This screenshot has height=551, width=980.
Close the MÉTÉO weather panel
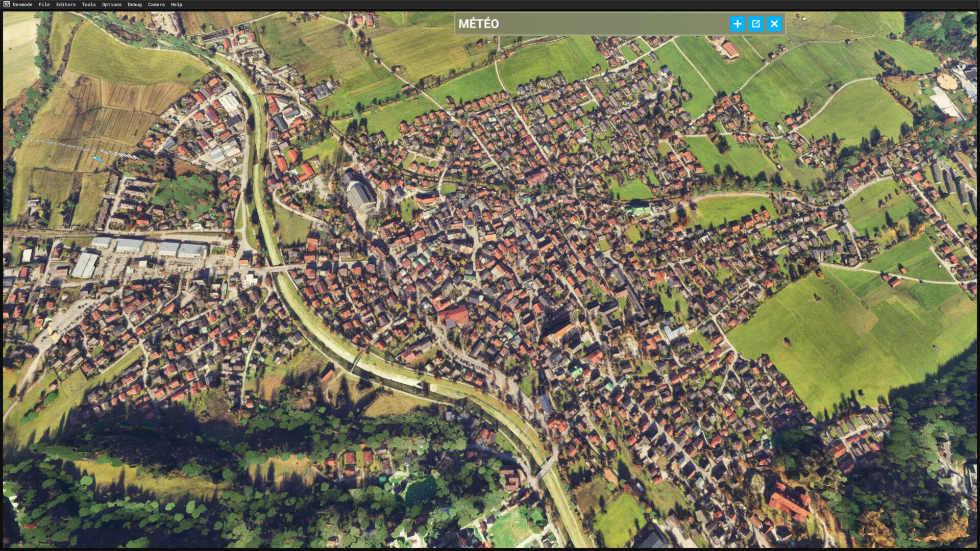[774, 23]
